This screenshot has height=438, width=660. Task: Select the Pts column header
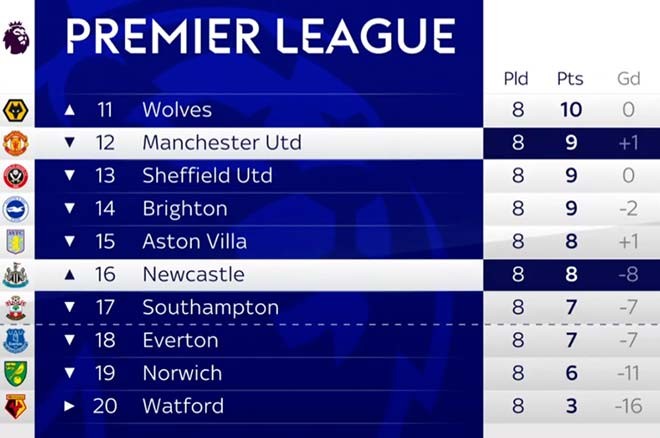point(570,79)
